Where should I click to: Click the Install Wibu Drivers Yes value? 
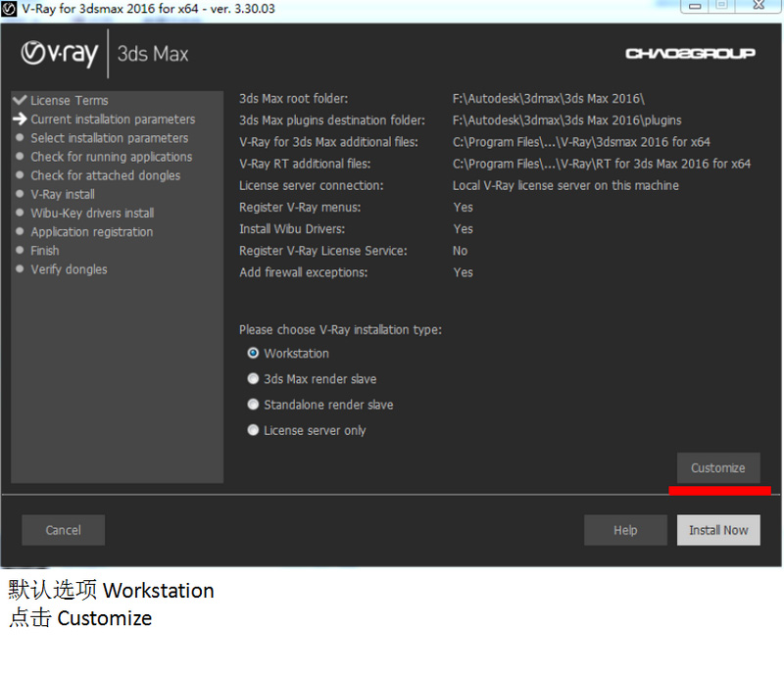[463, 229]
